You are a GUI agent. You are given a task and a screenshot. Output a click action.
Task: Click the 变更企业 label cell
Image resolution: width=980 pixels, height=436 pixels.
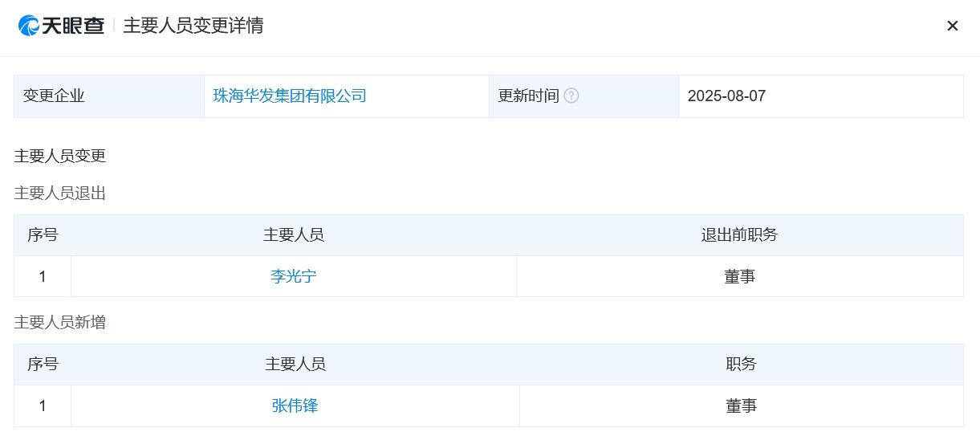(x=109, y=96)
